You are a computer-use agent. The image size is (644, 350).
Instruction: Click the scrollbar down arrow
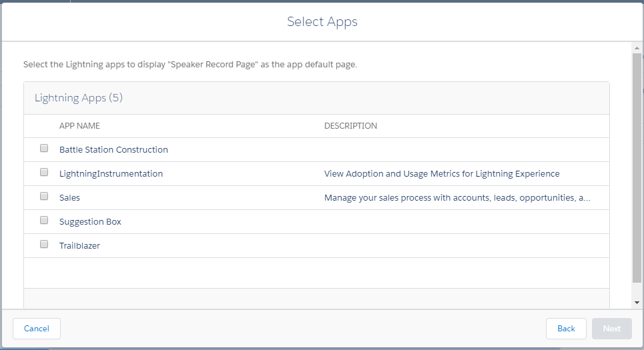coord(637,302)
